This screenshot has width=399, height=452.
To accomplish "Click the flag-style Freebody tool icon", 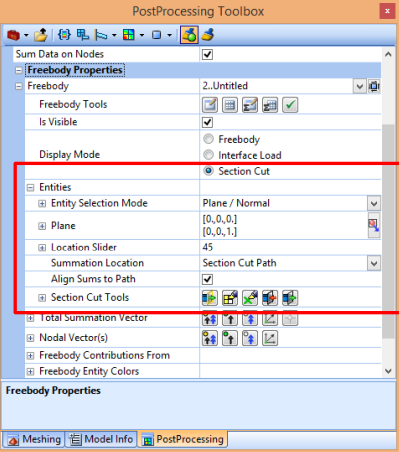I will 101,35.
